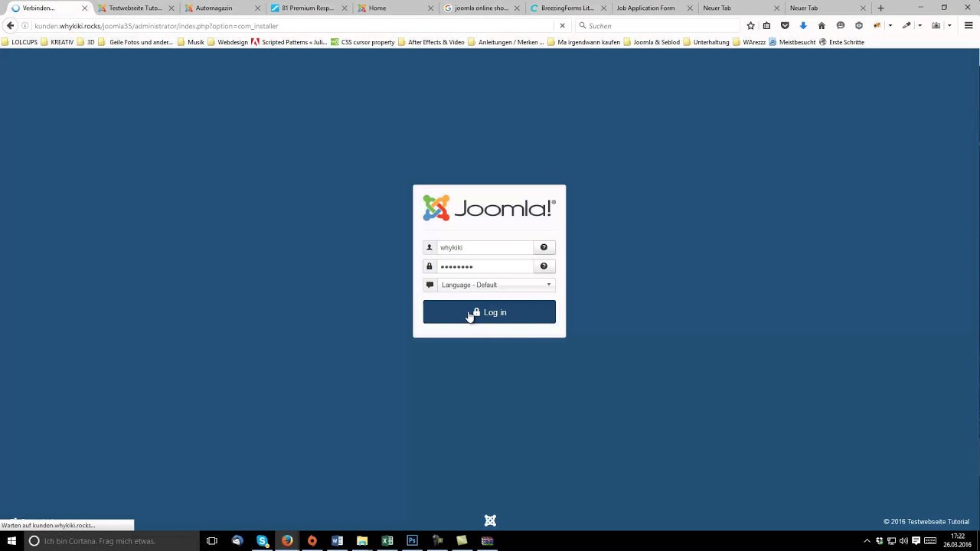Open the Meistbesucht bookmark
The height and width of the screenshot is (551, 980).
pos(792,42)
